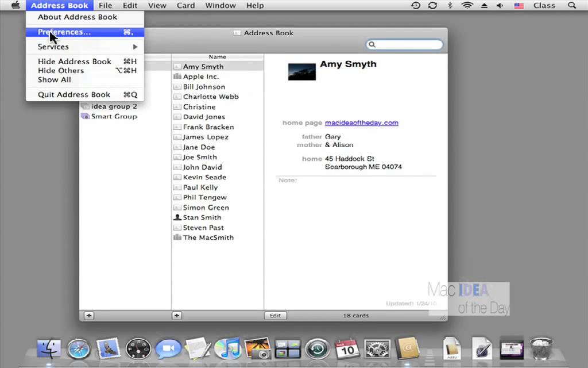The width and height of the screenshot is (588, 368).
Task: Open the script document in Dock
Action: point(482,348)
